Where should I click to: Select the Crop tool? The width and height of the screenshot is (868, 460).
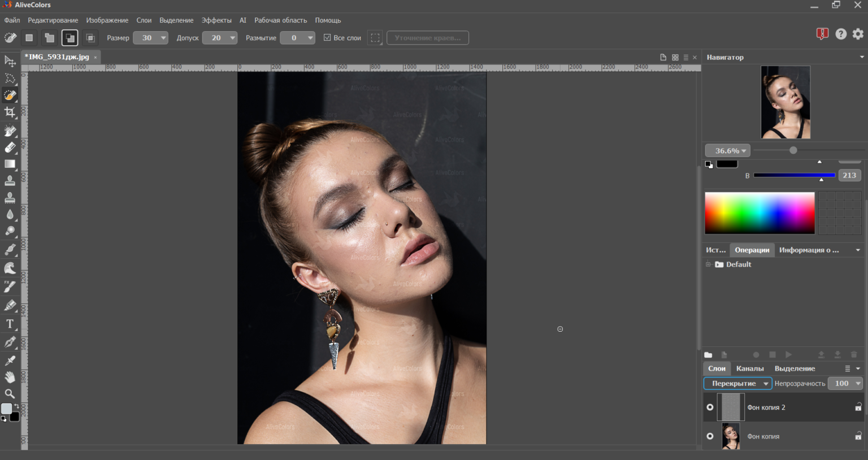pos(10,112)
